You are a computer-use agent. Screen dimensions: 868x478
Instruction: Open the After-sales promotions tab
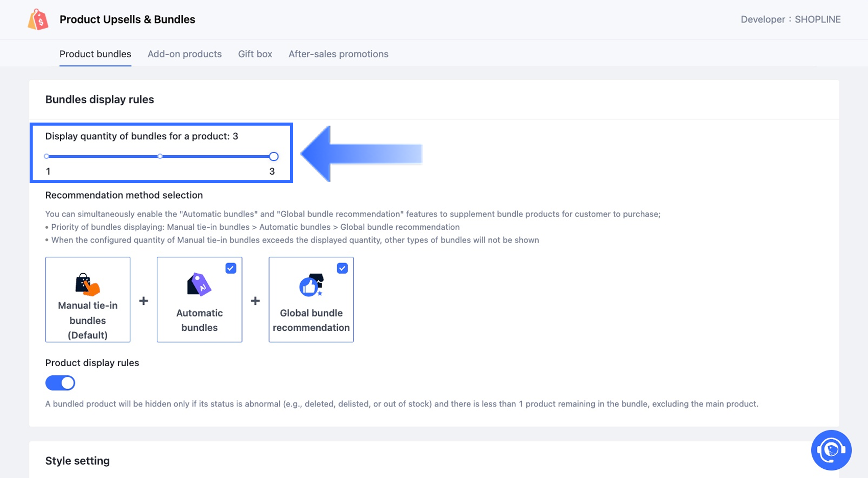point(338,54)
